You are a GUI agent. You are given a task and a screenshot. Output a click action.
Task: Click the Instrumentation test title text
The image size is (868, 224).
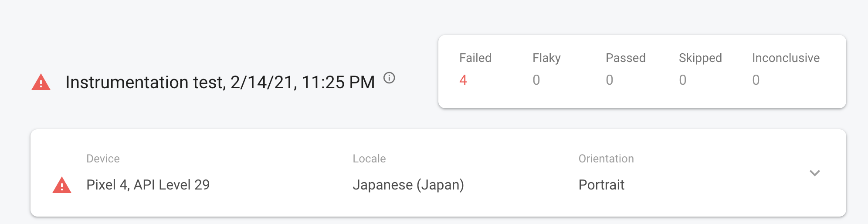(220, 83)
